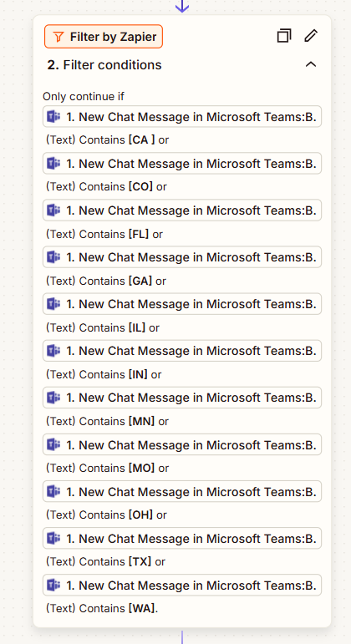
Task: Click the Filter by Zapier badge
Action: pyautogui.click(x=104, y=37)
